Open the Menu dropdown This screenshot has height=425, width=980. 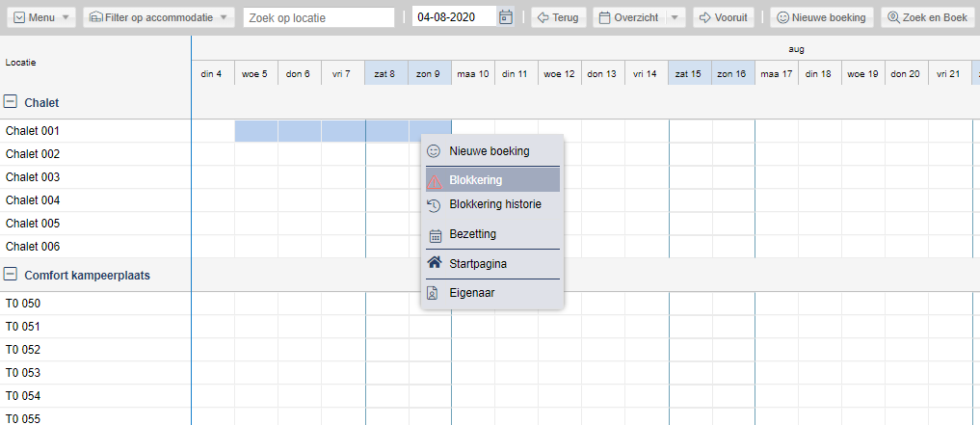[41, 17]
